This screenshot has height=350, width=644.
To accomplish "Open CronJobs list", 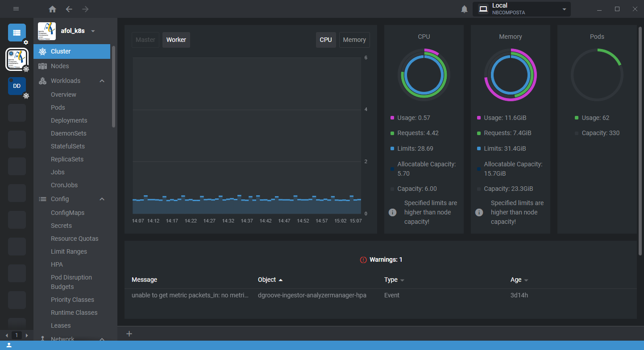I will click(x=64, y=185).
